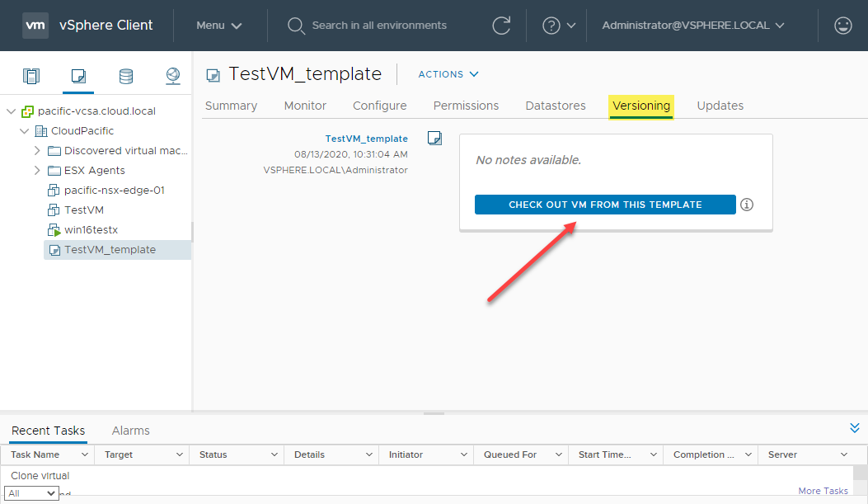Switch to the Datastores tab
The image size is (868, 504).
click(556, 106)
